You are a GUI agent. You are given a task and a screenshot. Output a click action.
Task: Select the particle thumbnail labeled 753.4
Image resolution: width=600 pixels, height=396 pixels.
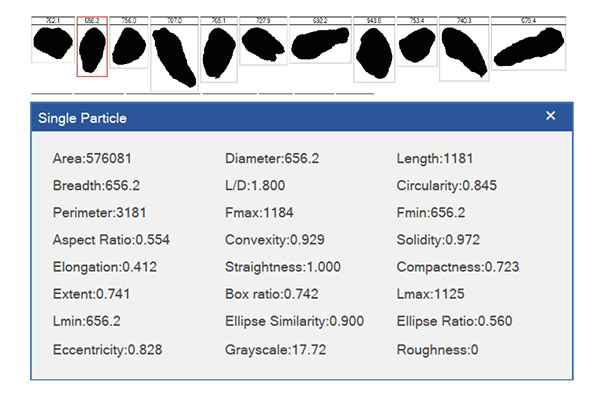417,41
